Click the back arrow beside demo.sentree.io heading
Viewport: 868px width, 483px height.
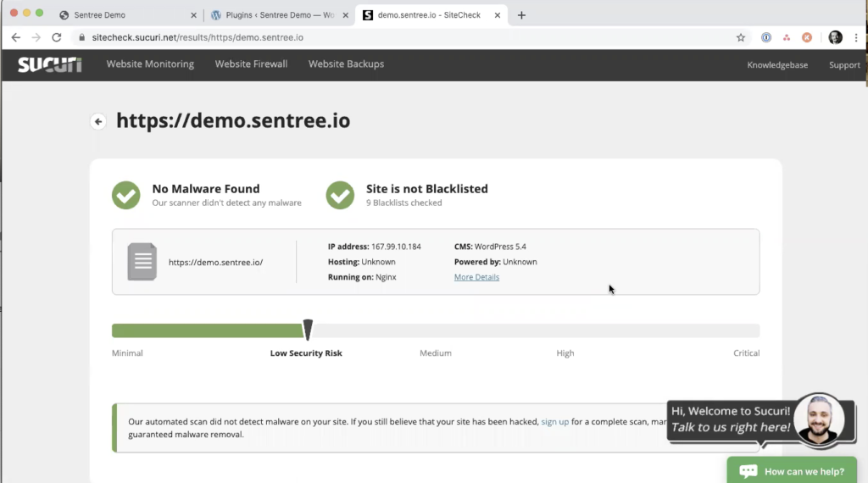pyautogui.click(x=98, y=122)
